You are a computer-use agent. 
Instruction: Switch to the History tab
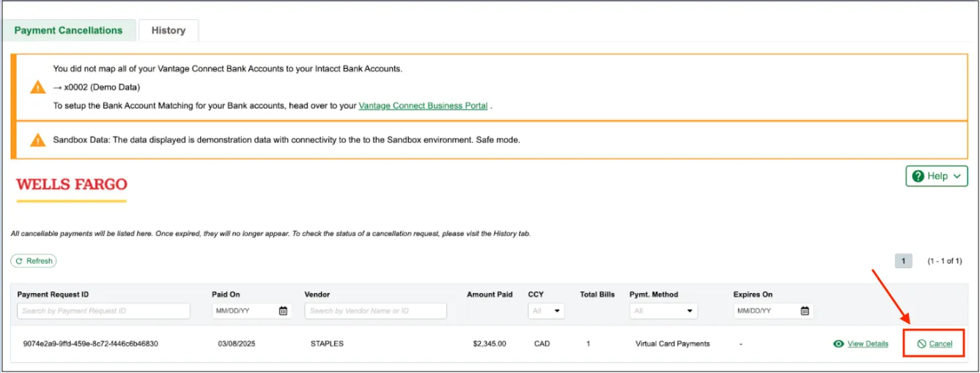(169, 30)
